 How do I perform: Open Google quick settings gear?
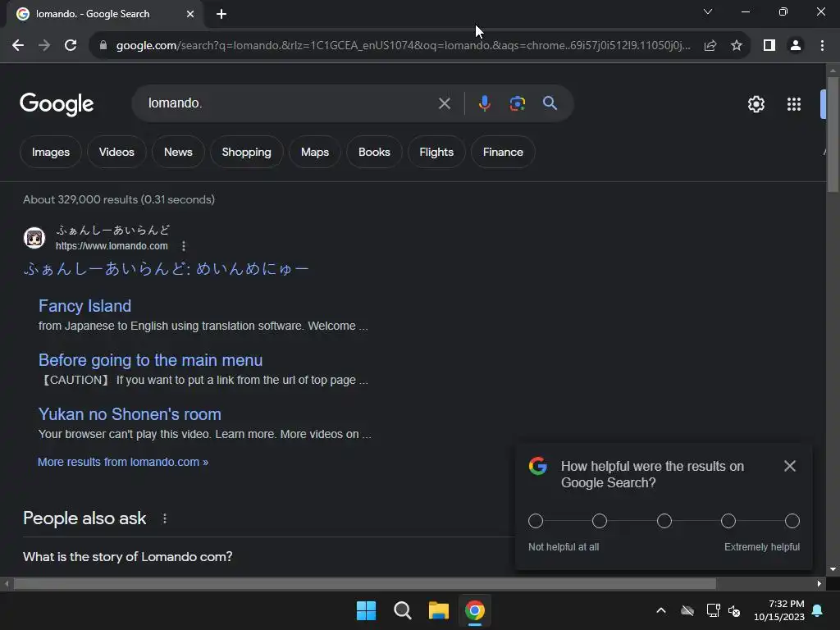click(x=756, y=104)
